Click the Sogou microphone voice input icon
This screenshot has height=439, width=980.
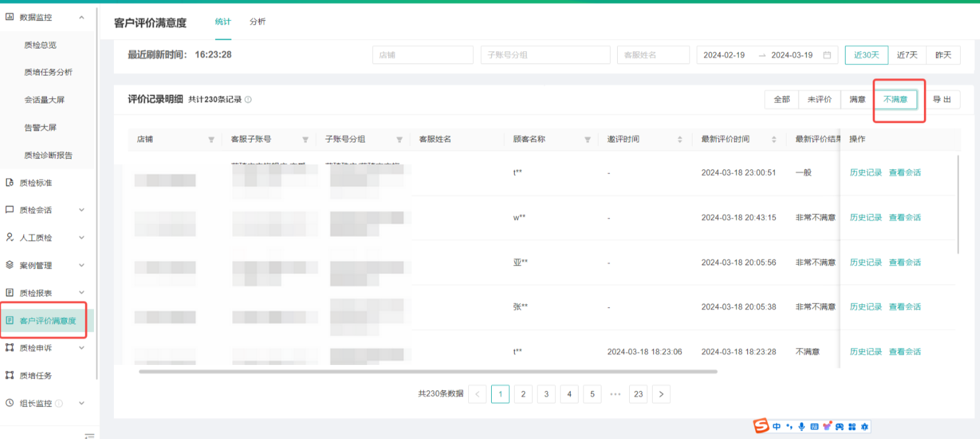coord(802,426)
